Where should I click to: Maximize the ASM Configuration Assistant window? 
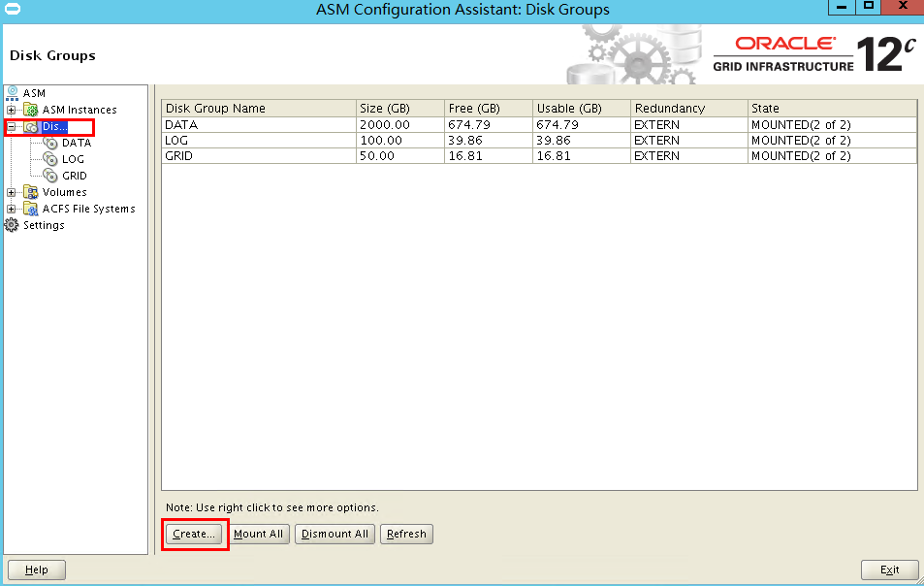(x=869, y=7)
